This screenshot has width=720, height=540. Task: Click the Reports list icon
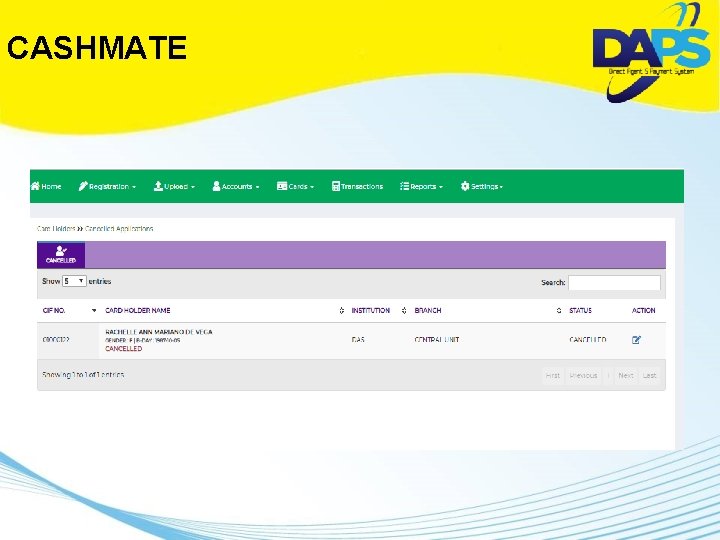tap(404, 186)
